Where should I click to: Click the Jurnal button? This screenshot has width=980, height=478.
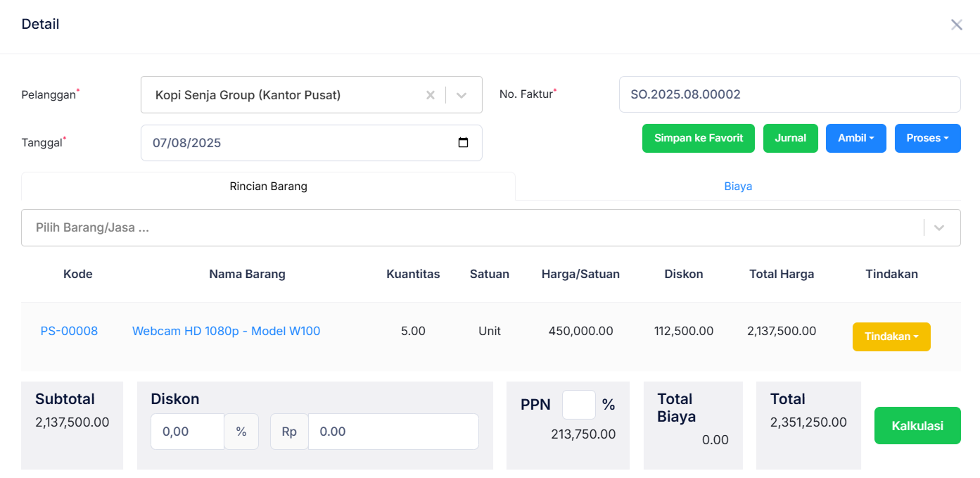(x=790, y=138)
